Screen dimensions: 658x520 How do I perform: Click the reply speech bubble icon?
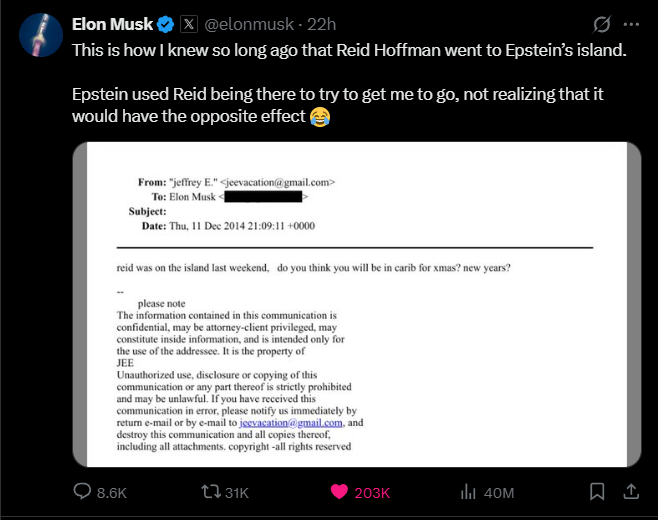[84, 492]
